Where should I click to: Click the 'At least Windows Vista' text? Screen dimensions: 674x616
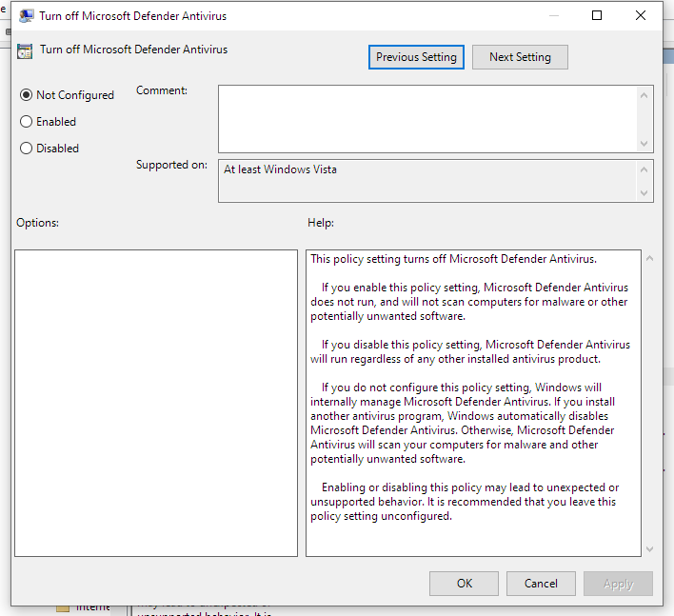click(x=280, y=169)
